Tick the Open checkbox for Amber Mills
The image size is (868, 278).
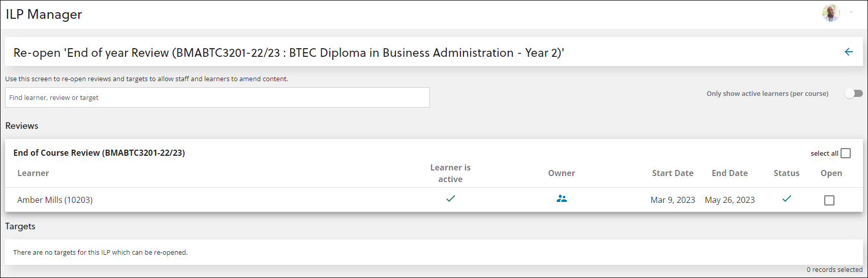coord(829,200)
